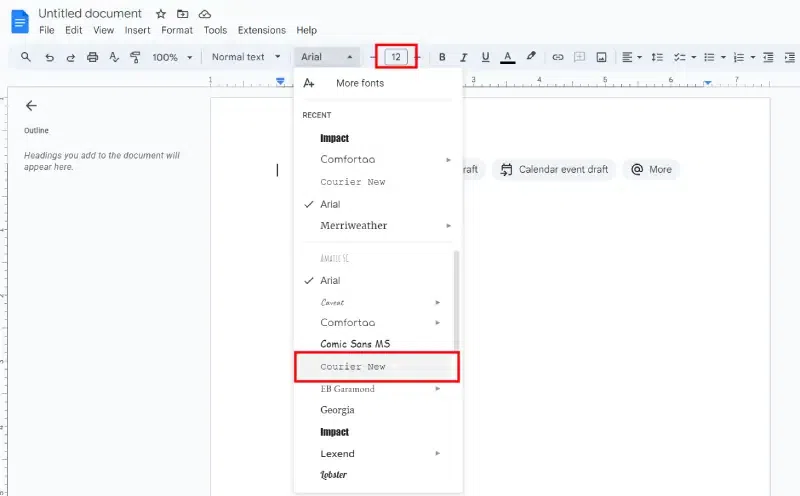Activate the paint format tool
Image resolution: width=800 pixels, height=496 pixels.
click(135, 57)
